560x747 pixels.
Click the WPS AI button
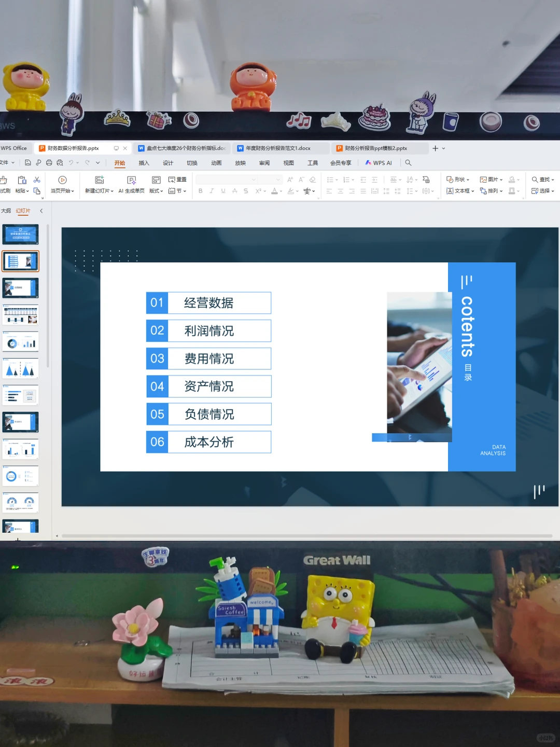(x=379, y=163)
